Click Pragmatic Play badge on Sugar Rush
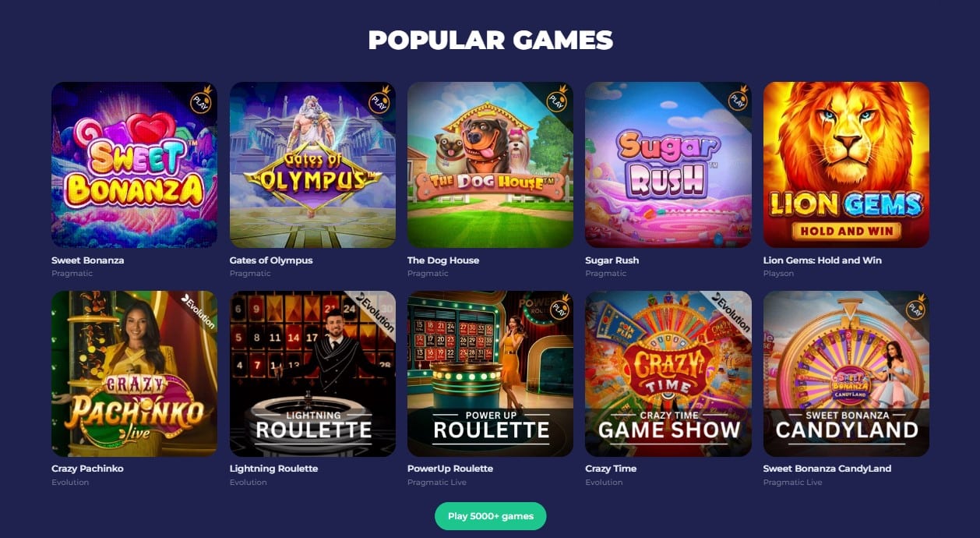The image size is (980, 538). pyautogui.click(x=737, y=99)
